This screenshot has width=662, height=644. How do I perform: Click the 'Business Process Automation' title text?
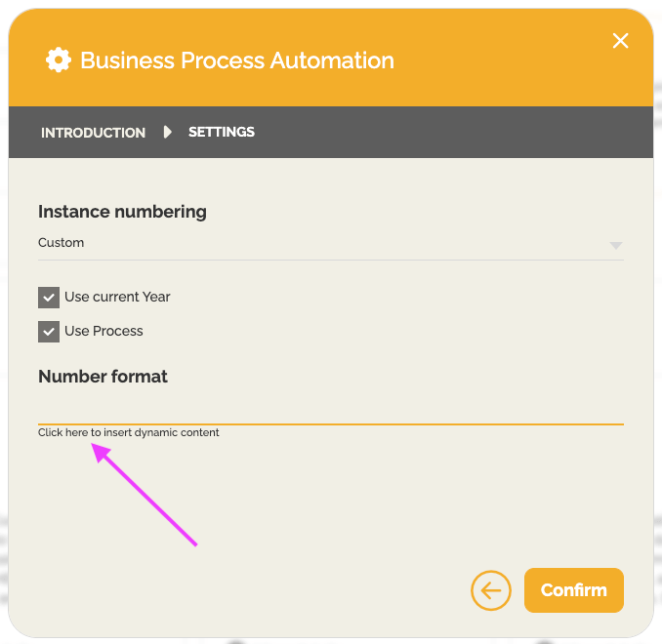(237, 60)
